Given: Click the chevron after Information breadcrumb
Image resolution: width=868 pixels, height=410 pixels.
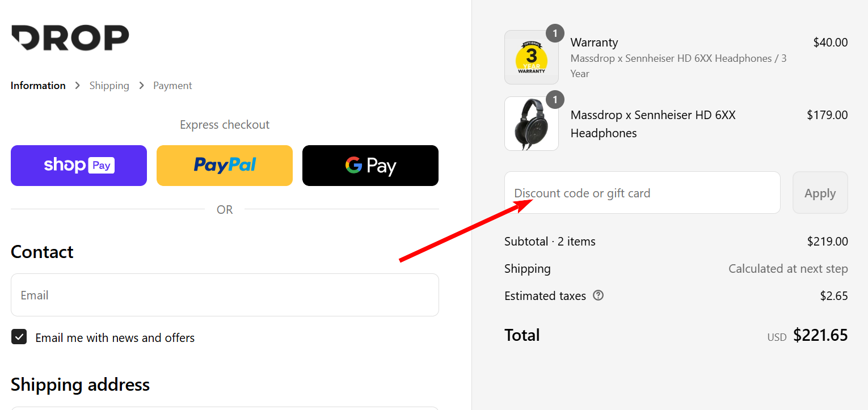Looking at the screenshot, I should pos(78,86).
